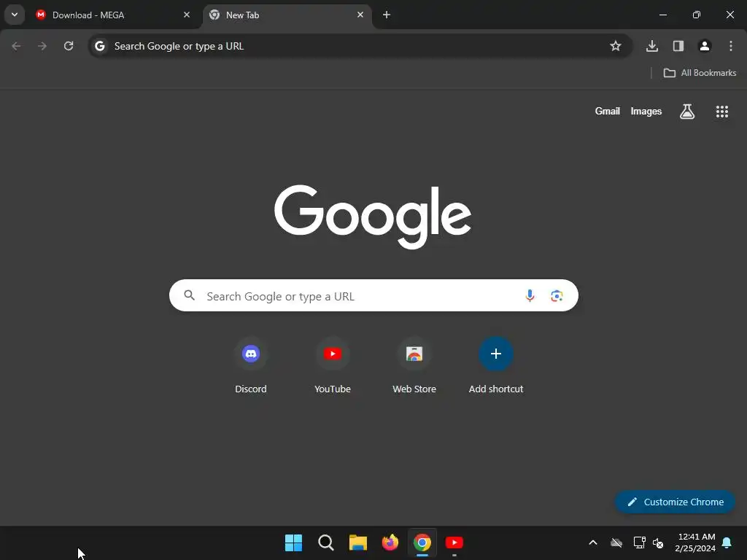
Task: Open the notification bell
Action: pyautogui.click(x=727, y=542)
